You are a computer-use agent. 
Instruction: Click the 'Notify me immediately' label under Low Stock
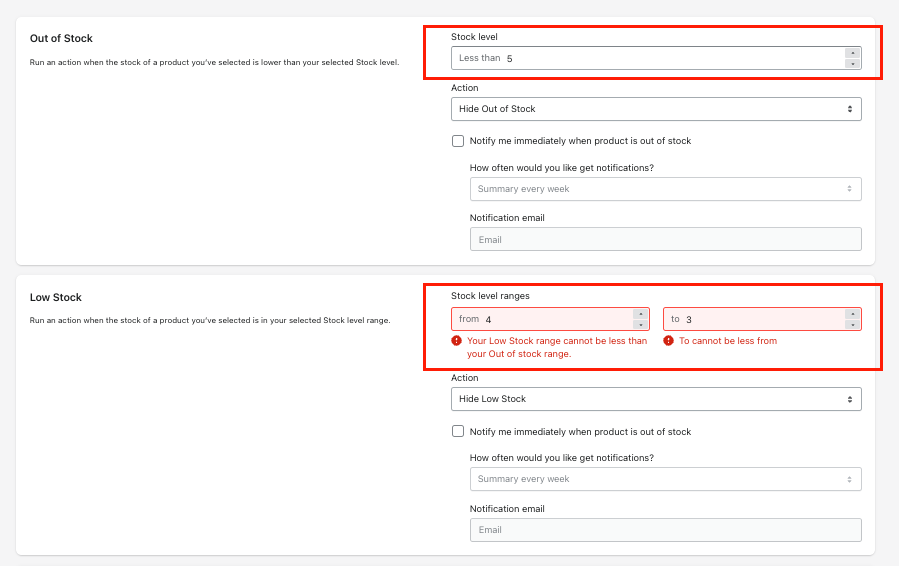pyautogui.click(x=580, y=432)
